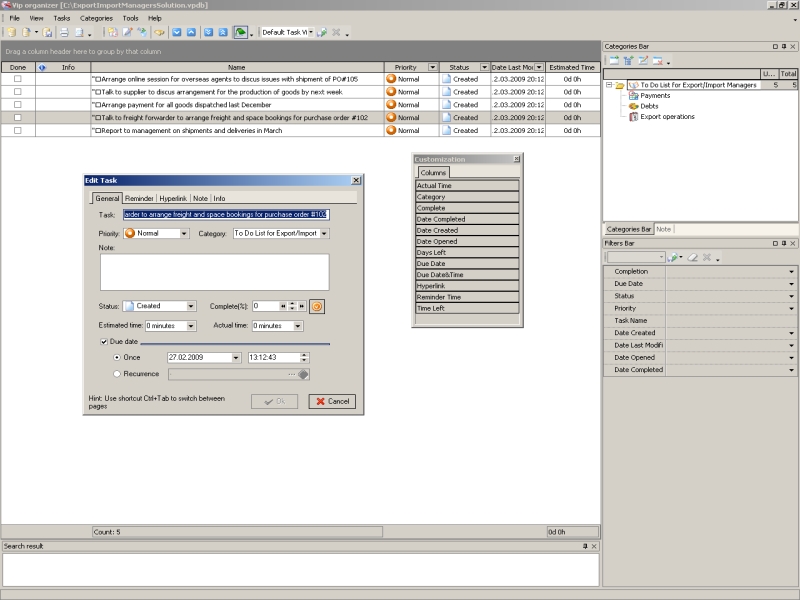Select the Debts category icon
Screen dimensions: 800x600
coord(633,106)
